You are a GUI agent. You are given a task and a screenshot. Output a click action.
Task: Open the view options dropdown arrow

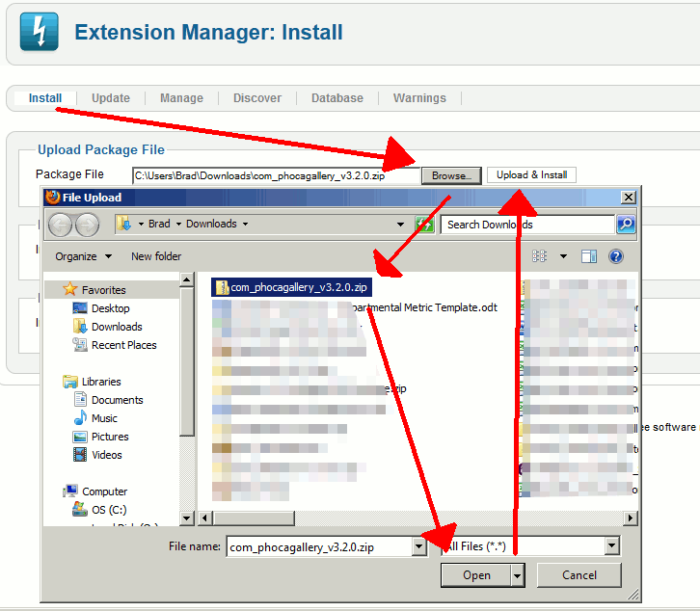[563, 256]
